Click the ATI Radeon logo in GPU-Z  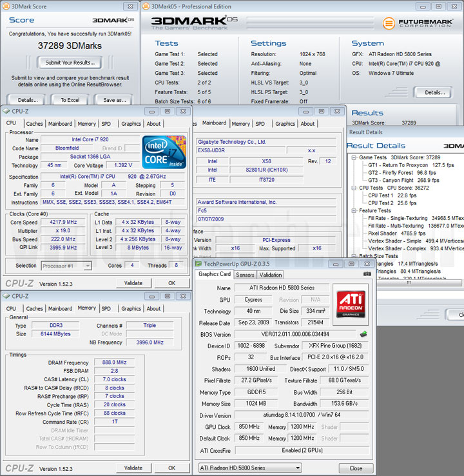coord(351,304)
